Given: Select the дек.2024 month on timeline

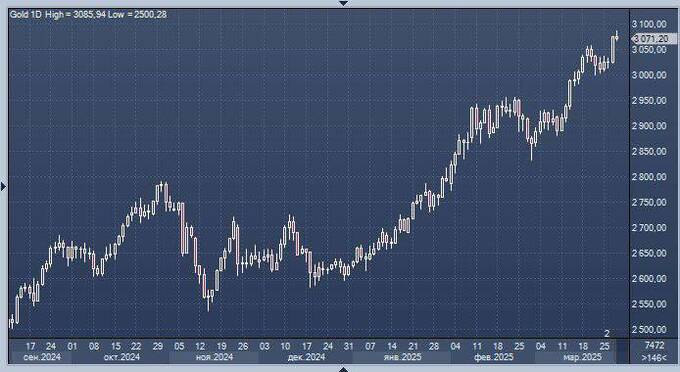Looking at the screenshot, I should (306, 357).
